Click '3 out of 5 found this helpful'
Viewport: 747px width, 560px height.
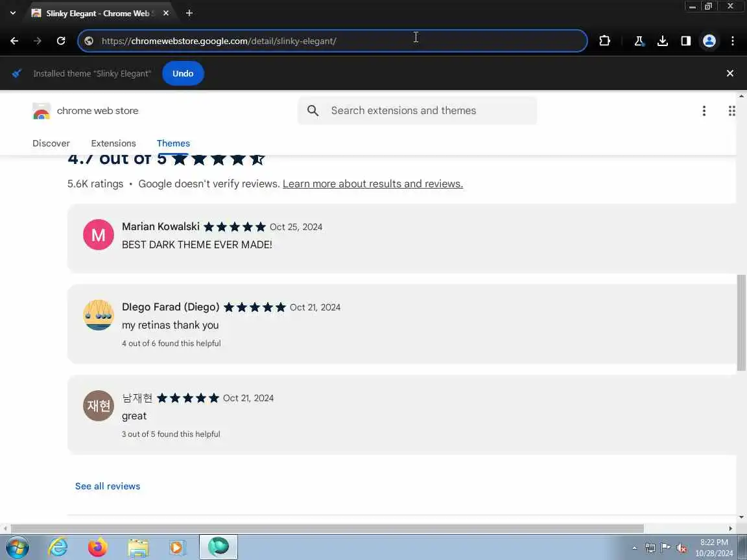[171, 434]
